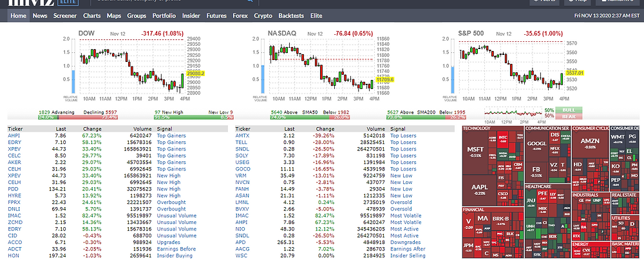The height and width of the screenshot is (260, 644).
Task: Open the Insider page
Action: (x=191, y=15)
